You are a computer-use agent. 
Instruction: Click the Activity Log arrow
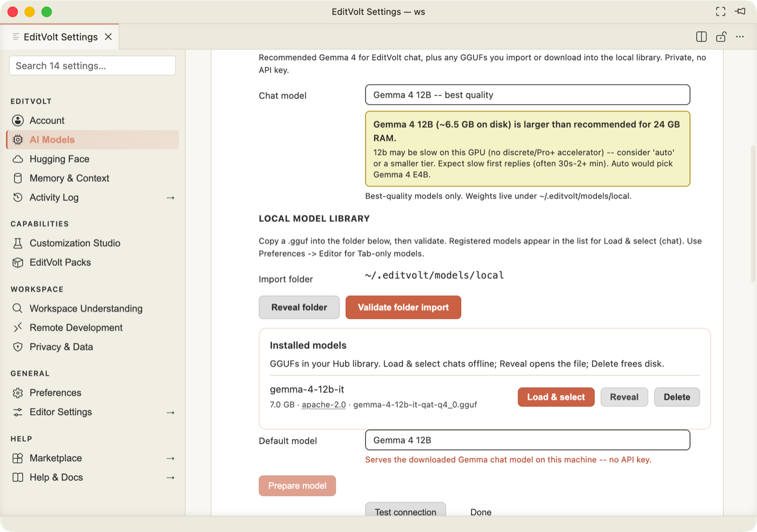(x=170, y=198)
